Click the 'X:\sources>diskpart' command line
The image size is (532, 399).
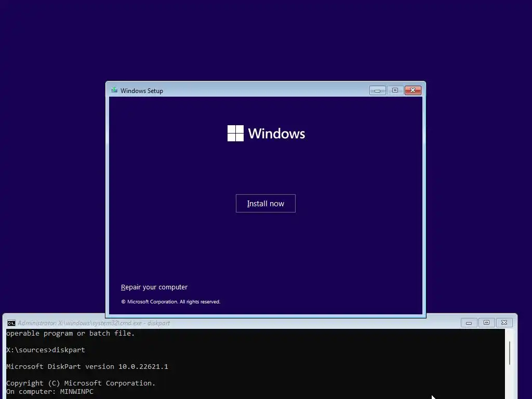(x=46, y=350)
